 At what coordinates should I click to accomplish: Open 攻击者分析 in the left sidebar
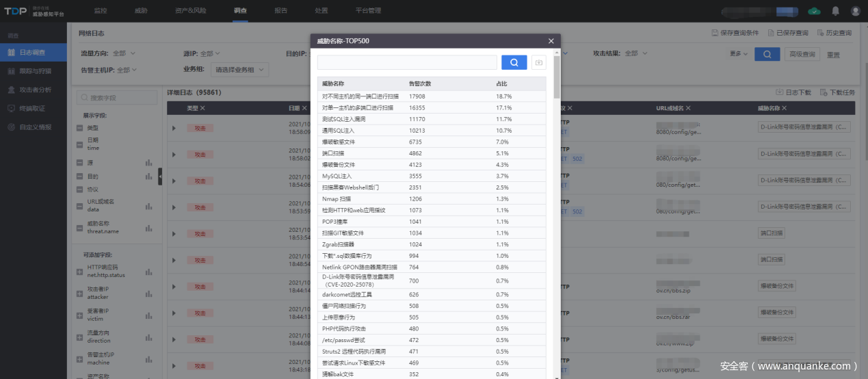(35, 90)
